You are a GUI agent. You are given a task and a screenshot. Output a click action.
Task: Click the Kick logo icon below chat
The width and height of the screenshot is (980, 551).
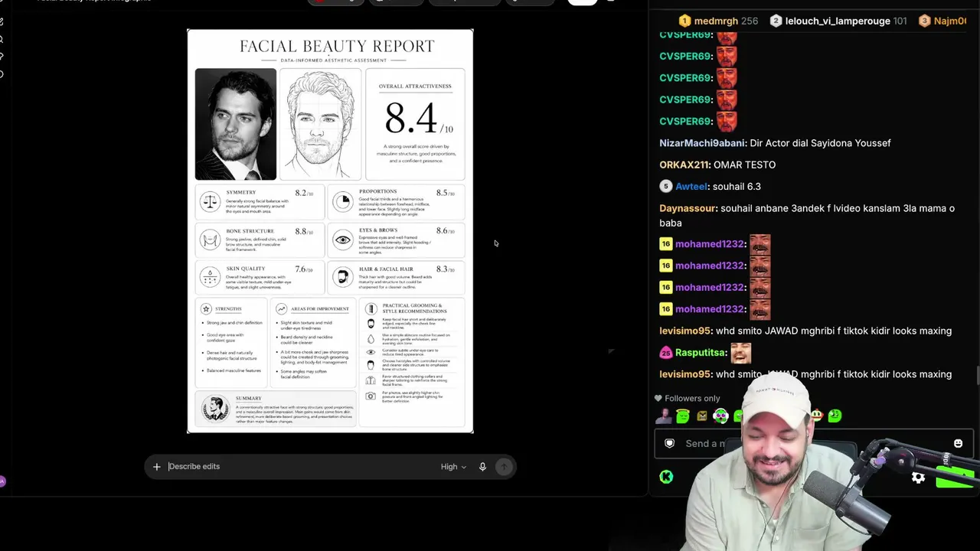(666, 477)
